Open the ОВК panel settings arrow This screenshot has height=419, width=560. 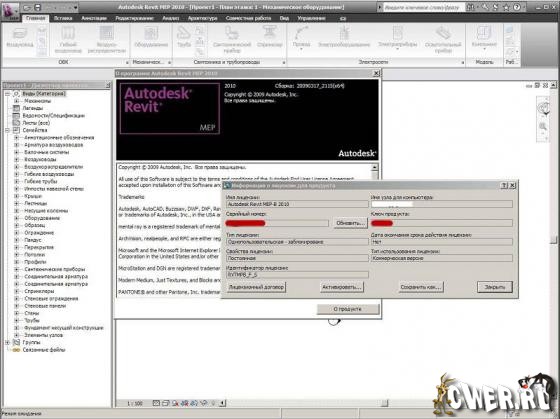[x=127, y=63]
